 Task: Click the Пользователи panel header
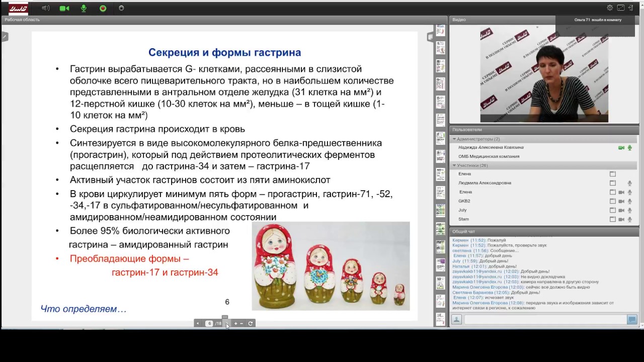click(544, 130)
